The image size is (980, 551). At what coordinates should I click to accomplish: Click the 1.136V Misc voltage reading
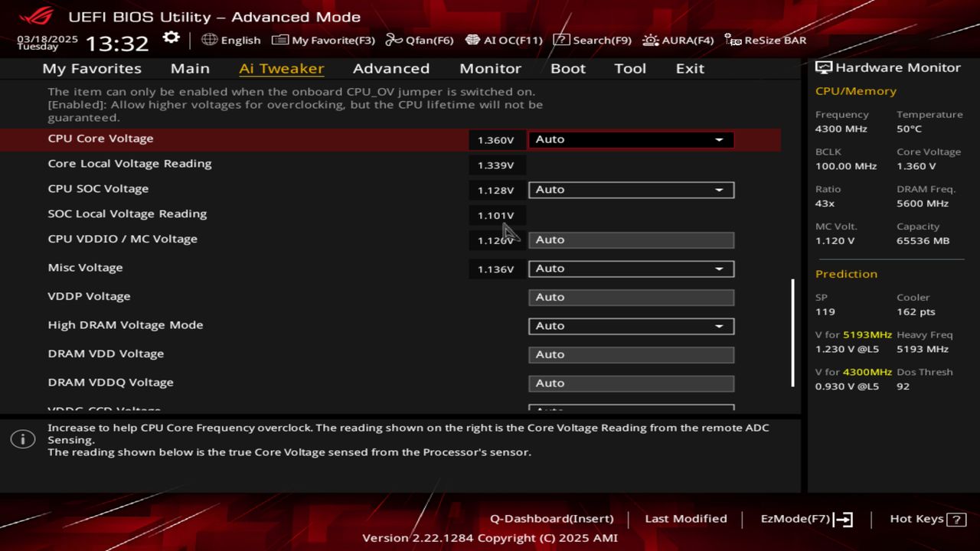click(495, 269)
